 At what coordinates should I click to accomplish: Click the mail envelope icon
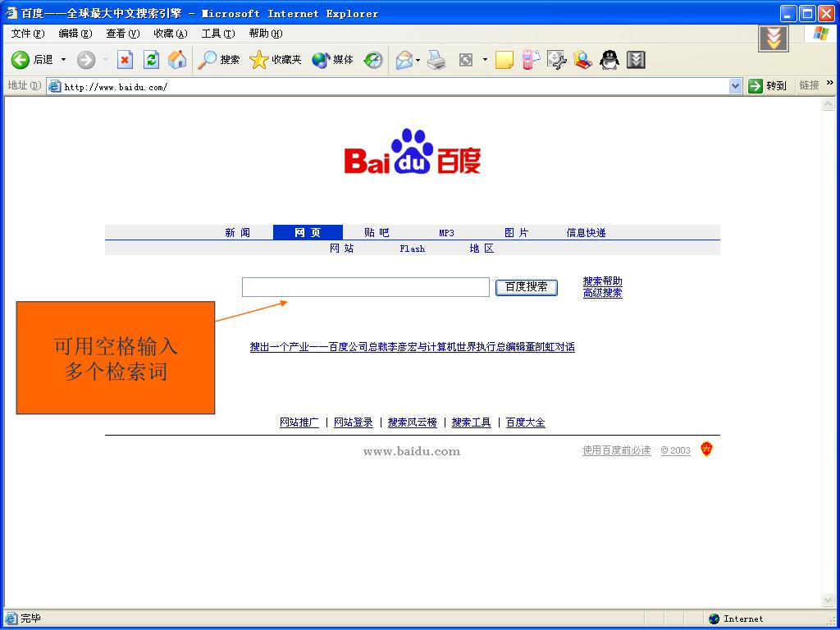404,60
